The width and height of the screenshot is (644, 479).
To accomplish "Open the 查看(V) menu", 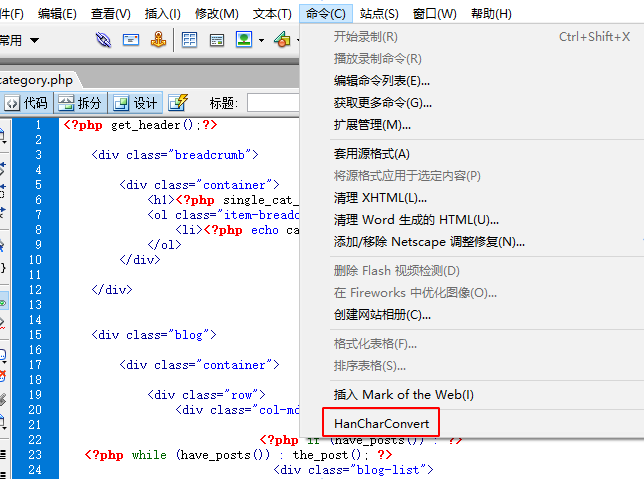I will coord(110,14).
